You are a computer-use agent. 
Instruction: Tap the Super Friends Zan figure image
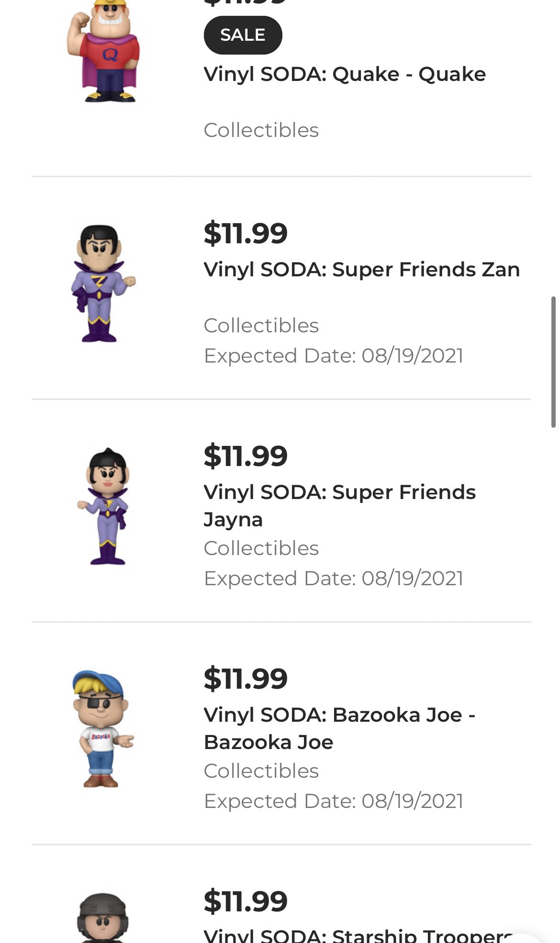click(x=103, y=283)
